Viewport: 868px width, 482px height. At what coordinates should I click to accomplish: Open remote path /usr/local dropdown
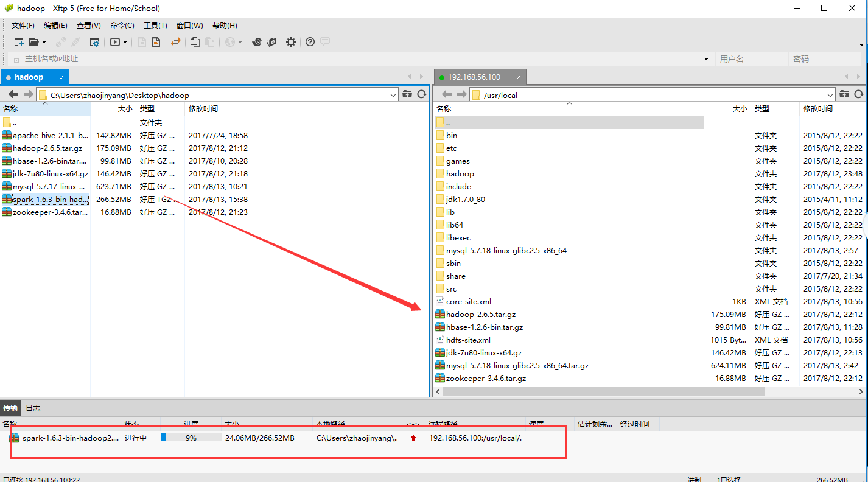830,95
